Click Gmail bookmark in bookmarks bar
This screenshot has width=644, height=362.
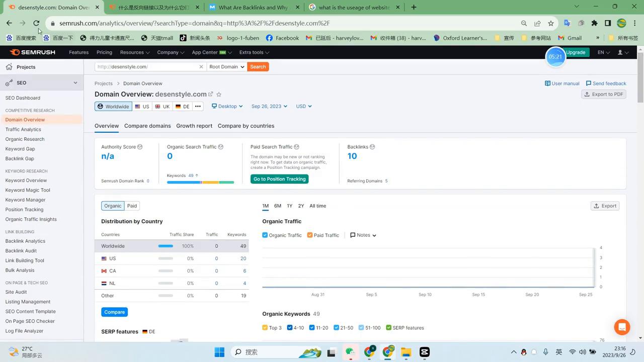tap(570, 38)
